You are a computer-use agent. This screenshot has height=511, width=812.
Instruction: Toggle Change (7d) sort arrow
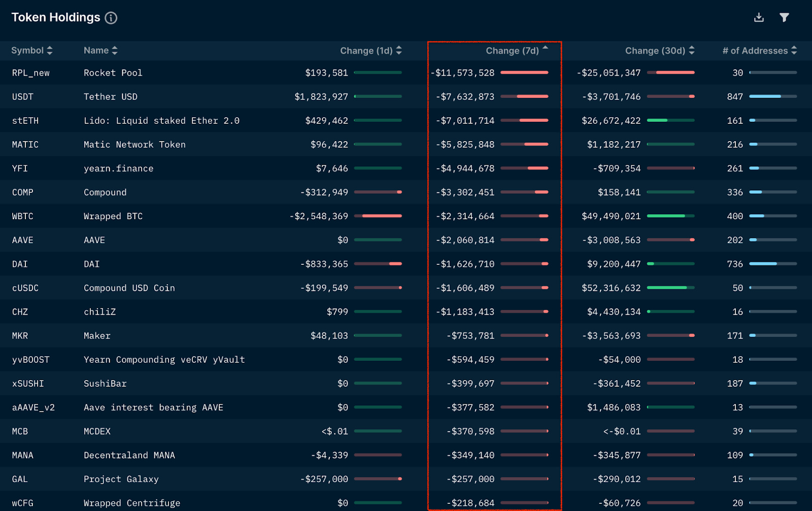click(545, 47)
